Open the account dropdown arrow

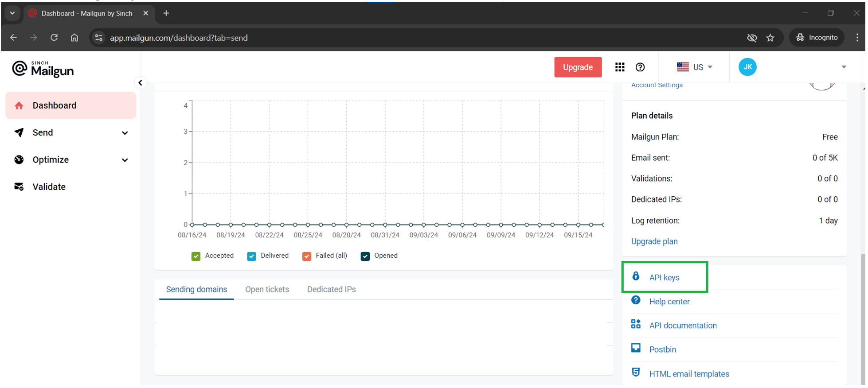tap(844, 67)
